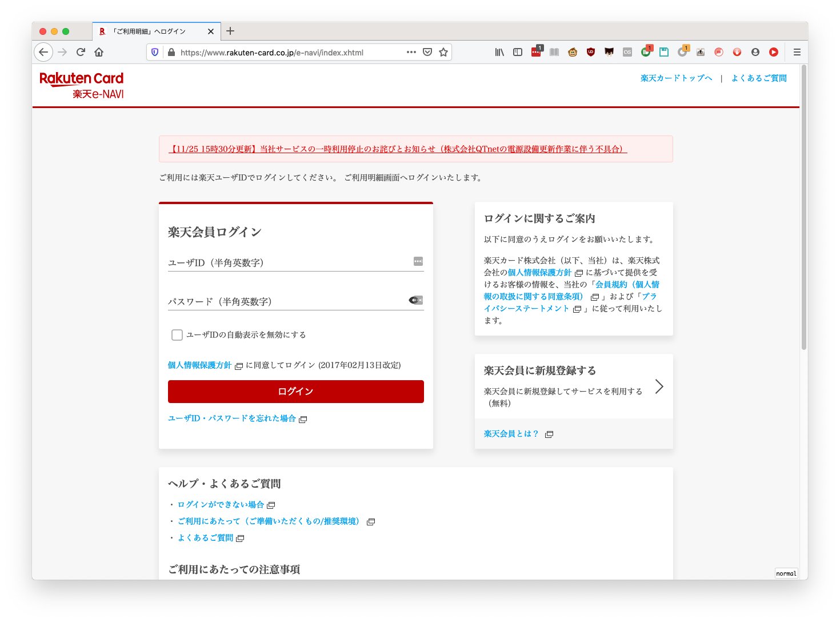Open よくあるご質問 link in the header
This screenshot has width=840, height=622.
tap(759, 78)
